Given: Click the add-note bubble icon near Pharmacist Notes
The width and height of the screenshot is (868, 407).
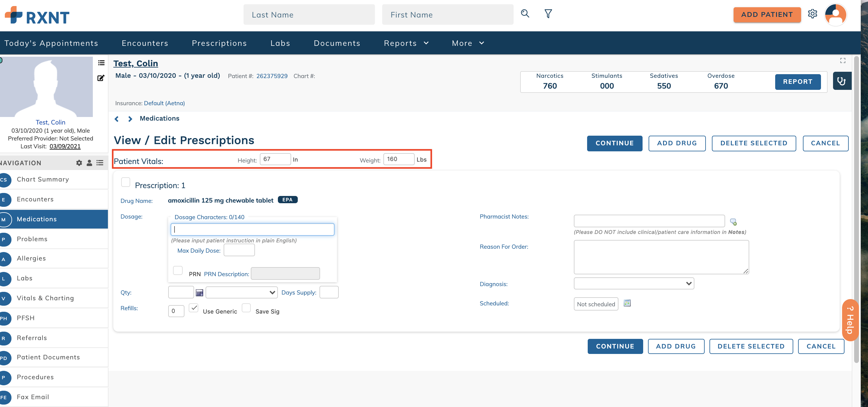Looking at the screenshot, I should (734, 221).
